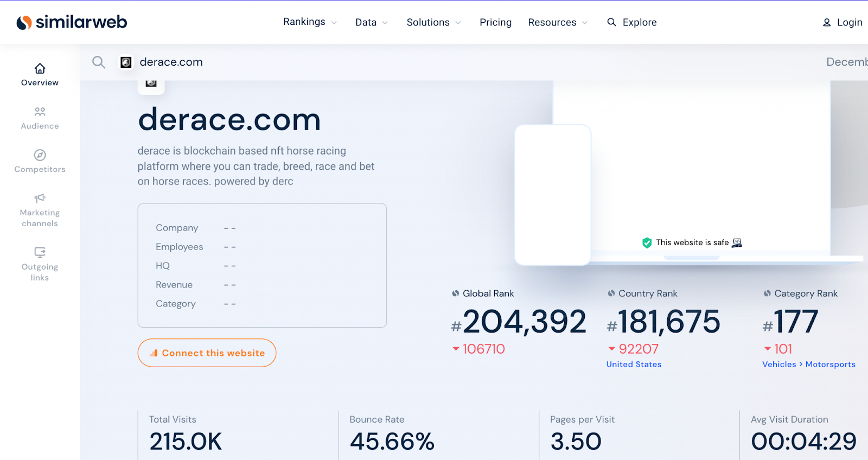868x460 pixels.
Task: Select the Marketing channels sidebar tab
Action: (x=40, y=210)
